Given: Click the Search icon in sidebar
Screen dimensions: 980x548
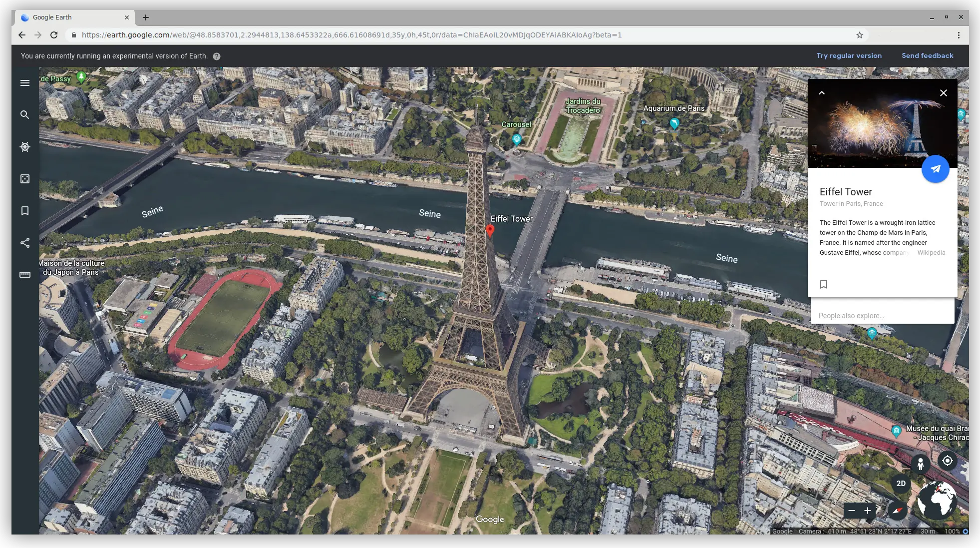Looking at the screenshot, I should [25, 115].
